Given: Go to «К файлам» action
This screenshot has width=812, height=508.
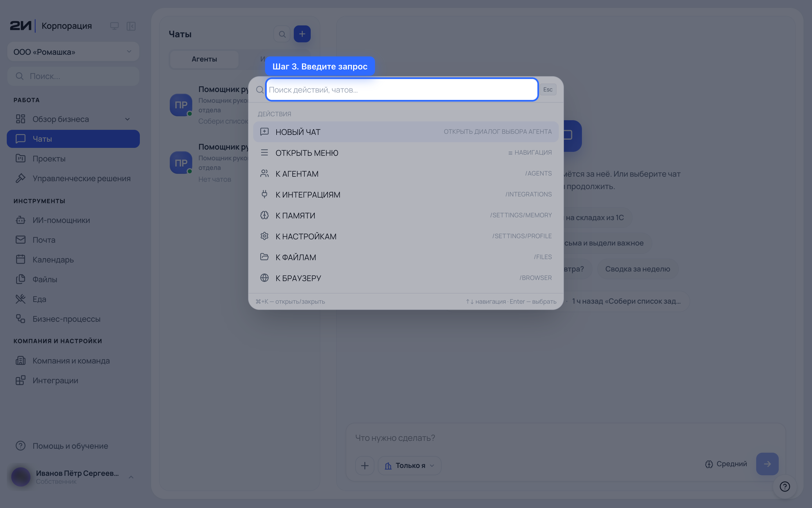Looking at the screenshot, I should [x=406, y=257].
